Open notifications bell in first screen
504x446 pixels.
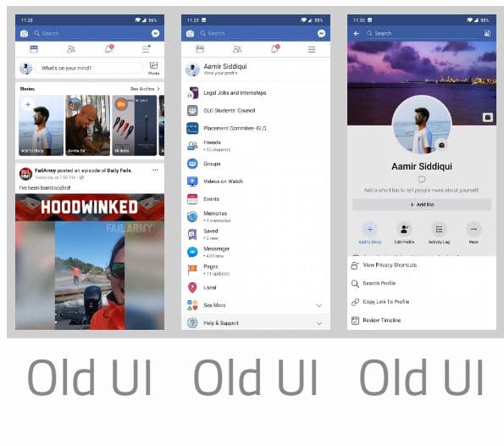pos(109,49)
